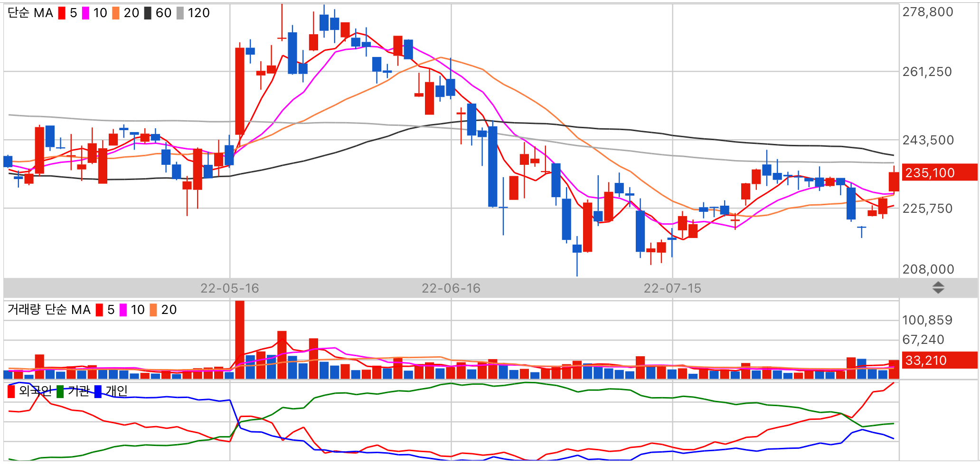The width and height of the screenshot is (980, 465).
Task: Select the 외국인 legend label
Action: pos(35,391)
